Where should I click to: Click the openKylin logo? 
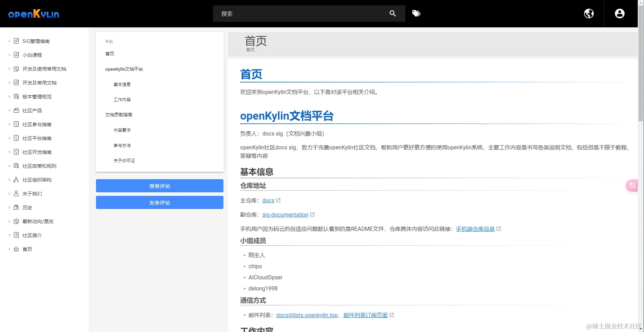click(34, 14)
